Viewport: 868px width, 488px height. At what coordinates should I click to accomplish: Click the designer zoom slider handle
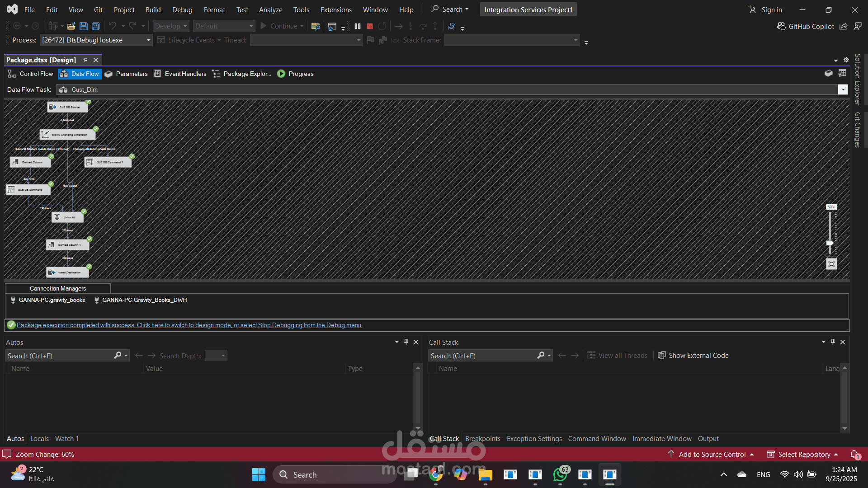pyautogui.click(x=830, y=243)
